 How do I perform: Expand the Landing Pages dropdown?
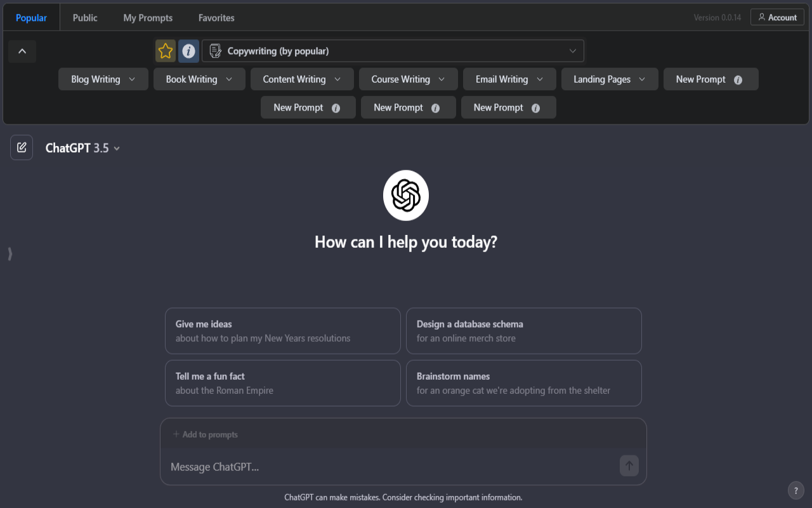pos(610,79)
